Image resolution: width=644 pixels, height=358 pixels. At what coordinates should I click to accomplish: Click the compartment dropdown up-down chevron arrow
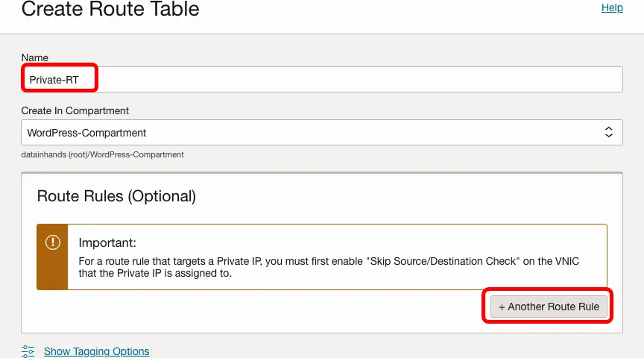pos(608,133)
